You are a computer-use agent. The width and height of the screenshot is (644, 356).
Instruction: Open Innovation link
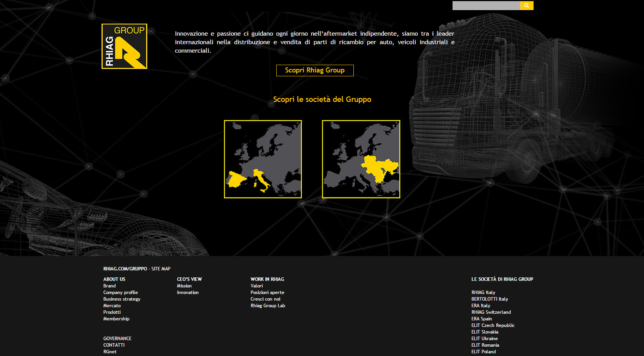pyautogui.click(x=188, y=292)
